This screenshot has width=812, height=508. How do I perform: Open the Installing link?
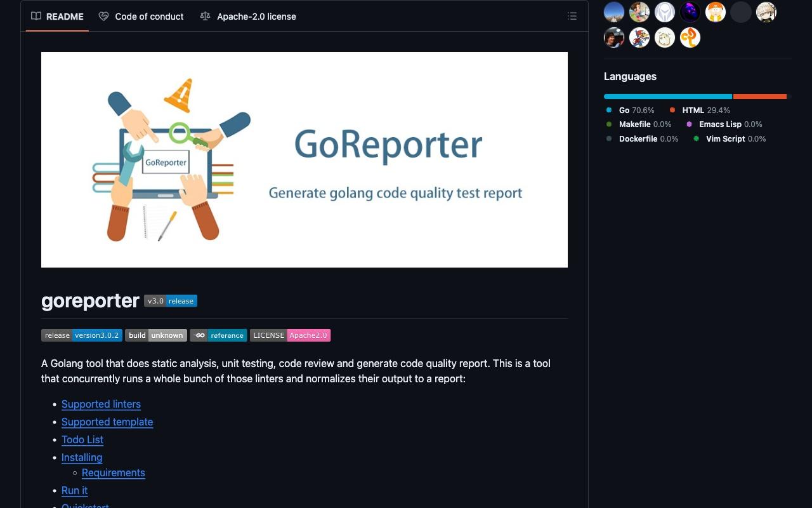(82, 457)
